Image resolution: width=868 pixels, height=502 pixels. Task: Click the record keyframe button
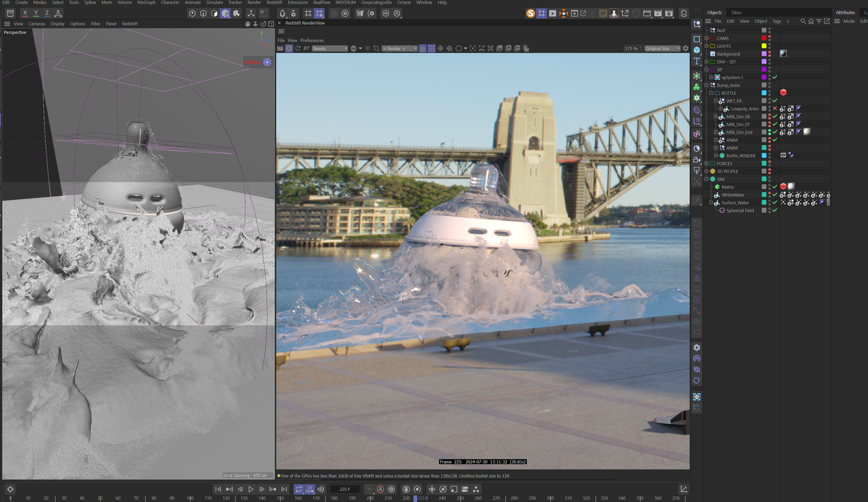click(369, 489)
